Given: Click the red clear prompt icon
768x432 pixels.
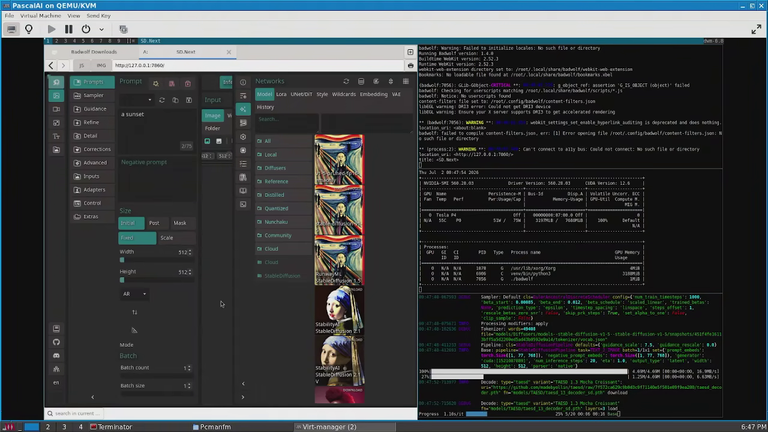Looking at the screenshot, I should [x=188, y=83].
